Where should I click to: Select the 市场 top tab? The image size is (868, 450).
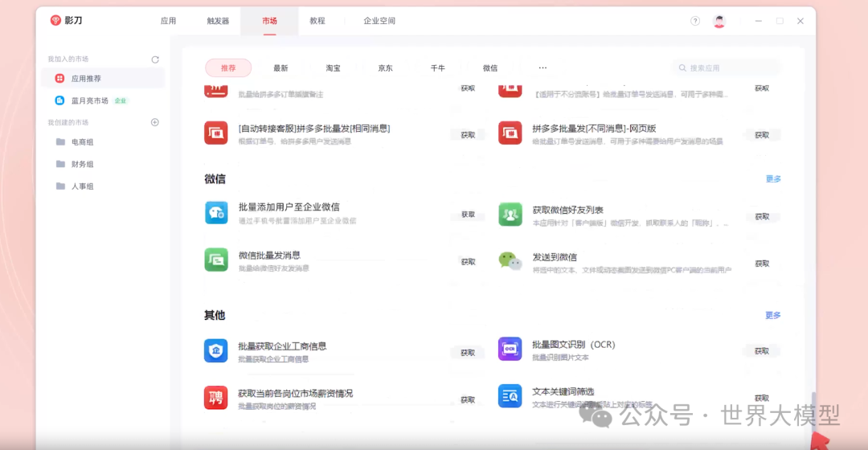269,21
